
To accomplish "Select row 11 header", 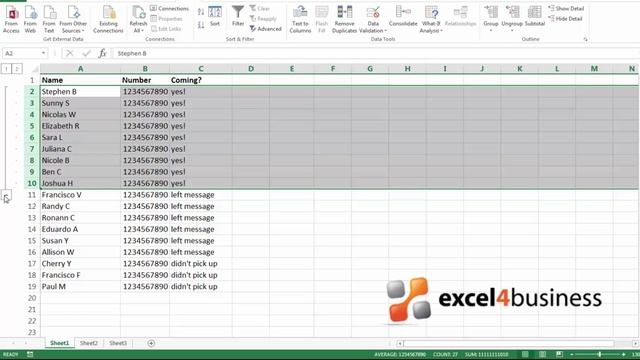I will 32,195.
